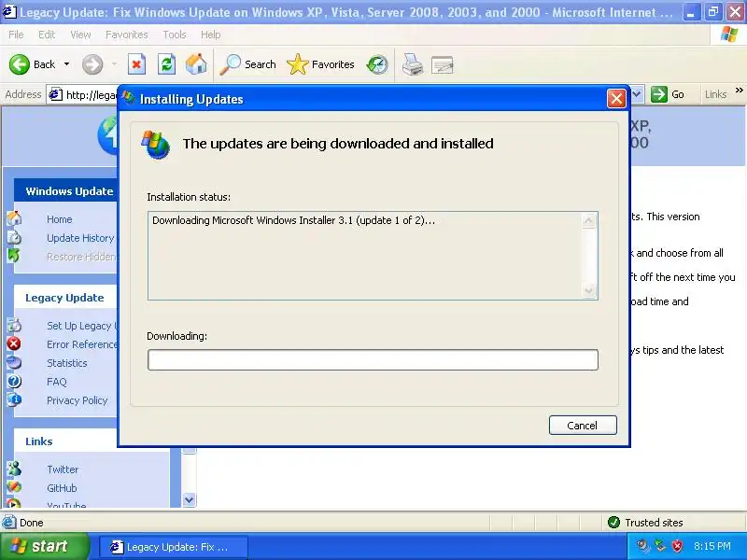Open the View menu
This screenshot has height=560, width=747.
pyautogui.click(x=80, y=35)
